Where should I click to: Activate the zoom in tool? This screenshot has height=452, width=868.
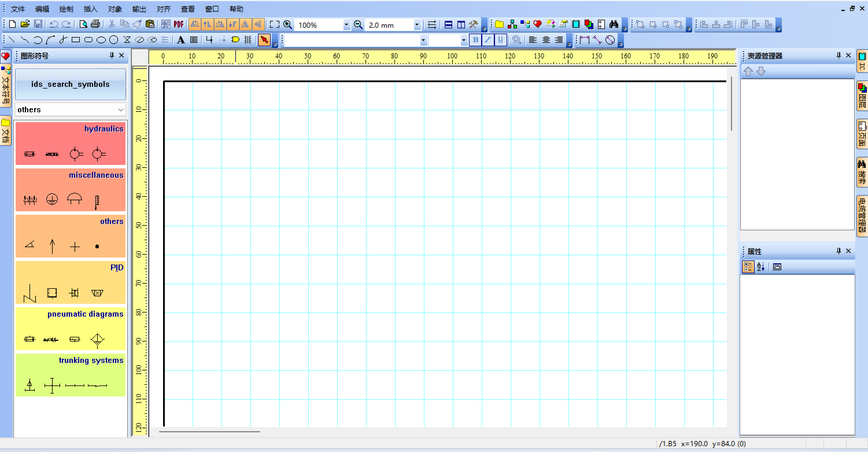click(287, 25)
